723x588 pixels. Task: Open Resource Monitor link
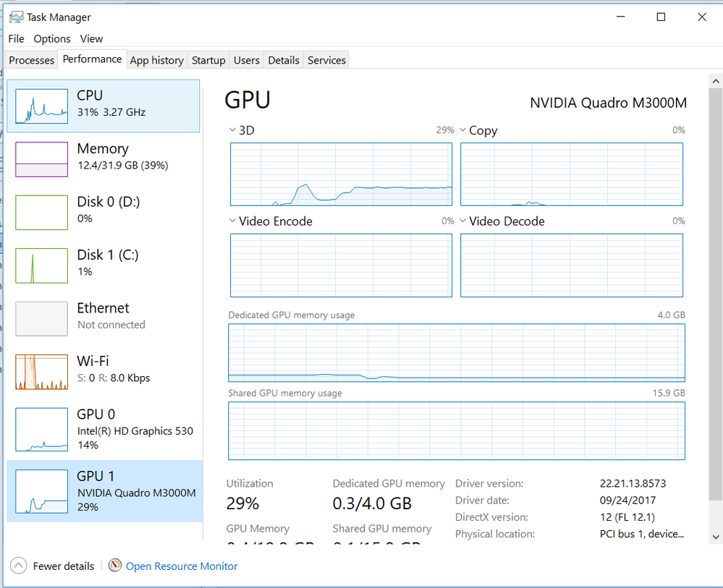tap(182, 566)
